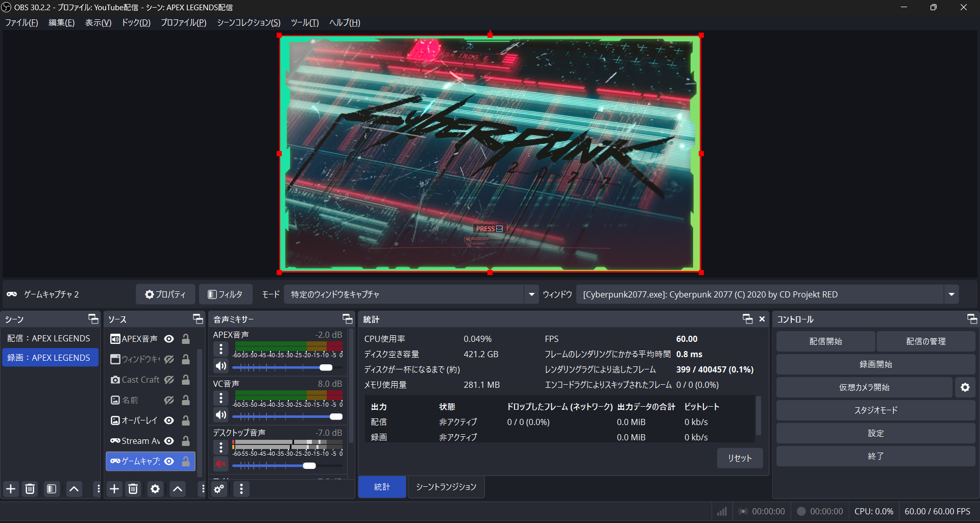
Task: Open advanced audio properties gears icon
Action: [x=219, y=489]
